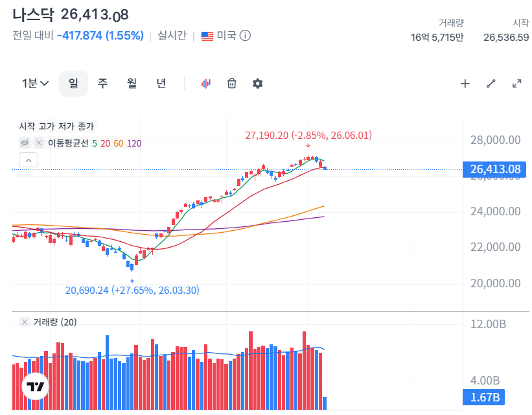The height and width of the screenshot is (415, 532).
Task: Click the trash can delete icon
Action: 232,83
